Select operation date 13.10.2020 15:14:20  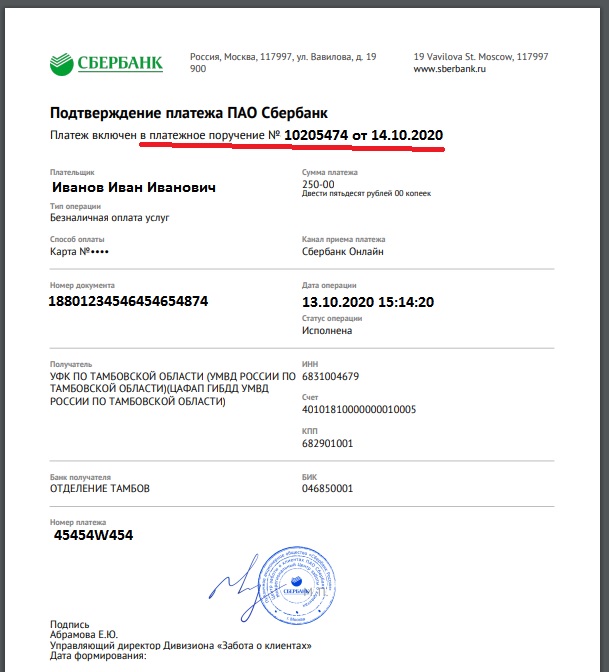click(x=368, y=302)
